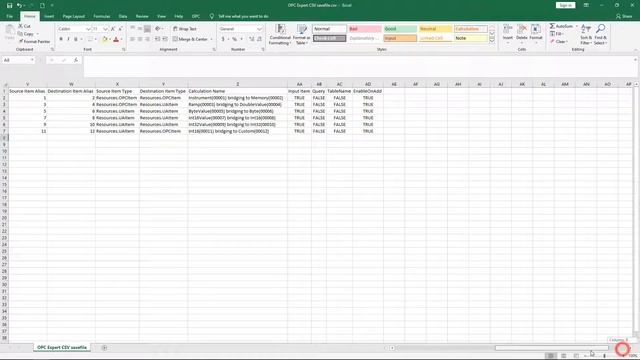Viewport: 640px width, 360px height.
Task: Switch to the Review tab
Action: pos(142,16)
